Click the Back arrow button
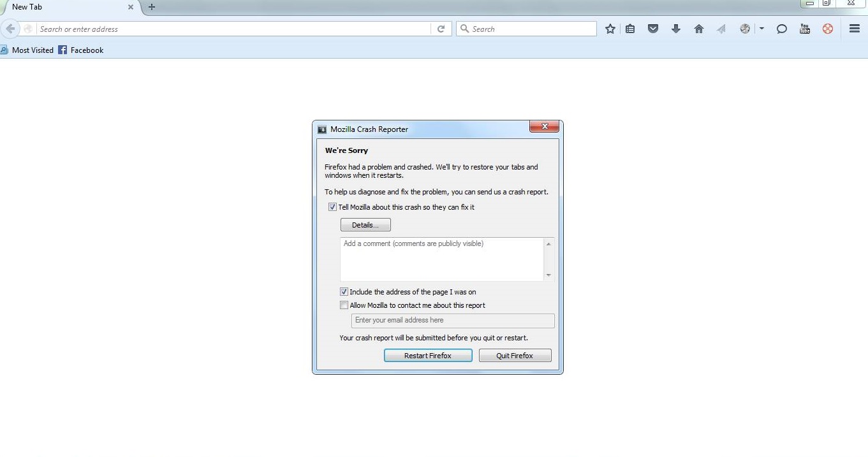This screenshot has height=457, width=868. click(10, 29)
